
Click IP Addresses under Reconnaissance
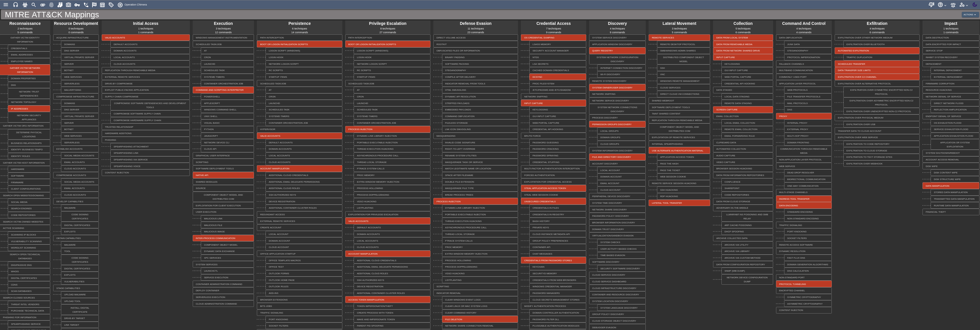[x=29, y=109]
